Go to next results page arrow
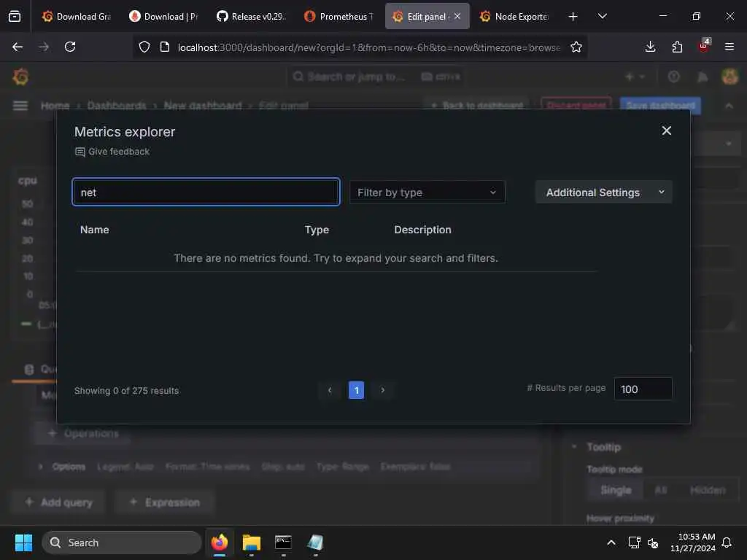Viewport: 747px width, 560px height. (382, 390)
